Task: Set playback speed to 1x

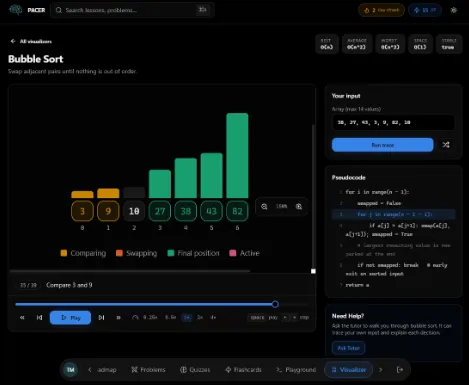Action: click(187, 317)
